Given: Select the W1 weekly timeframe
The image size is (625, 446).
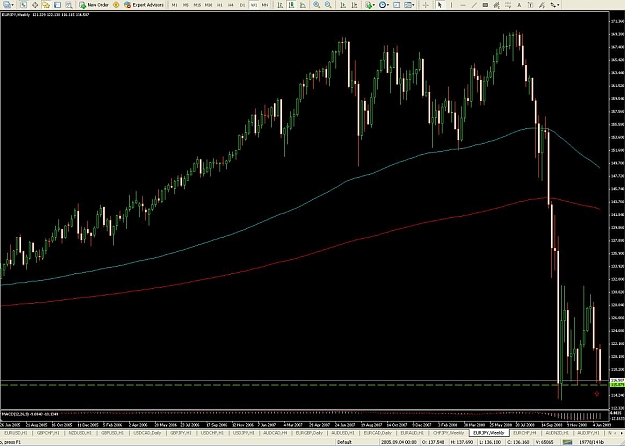Looking at the screenshot, I should pos(254,5).
